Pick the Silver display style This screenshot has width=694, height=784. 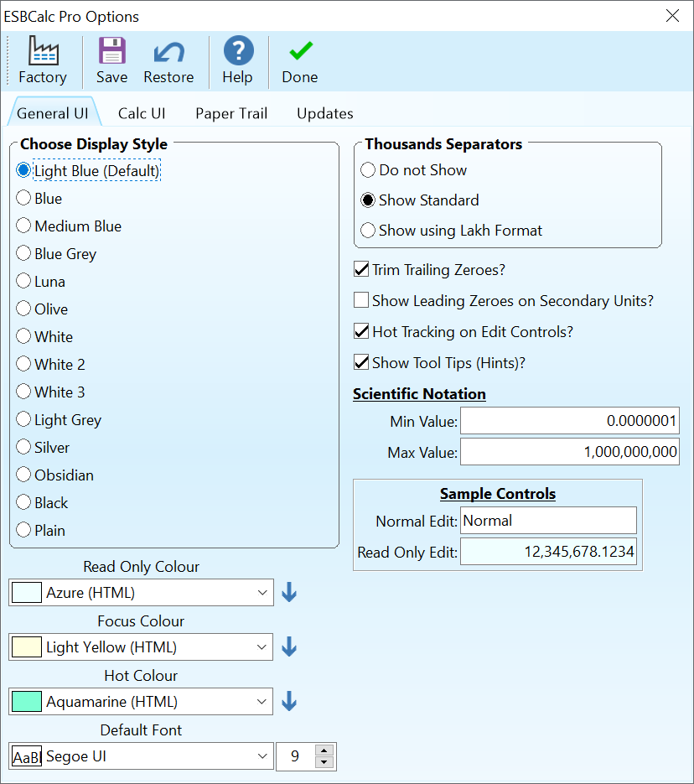(43, 447)
